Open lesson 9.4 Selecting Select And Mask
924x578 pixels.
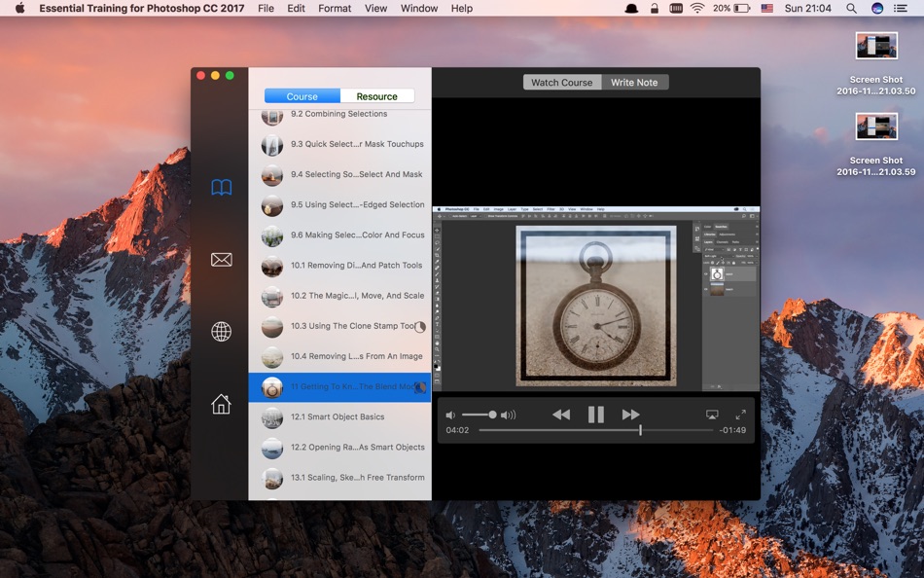point(340,174)
